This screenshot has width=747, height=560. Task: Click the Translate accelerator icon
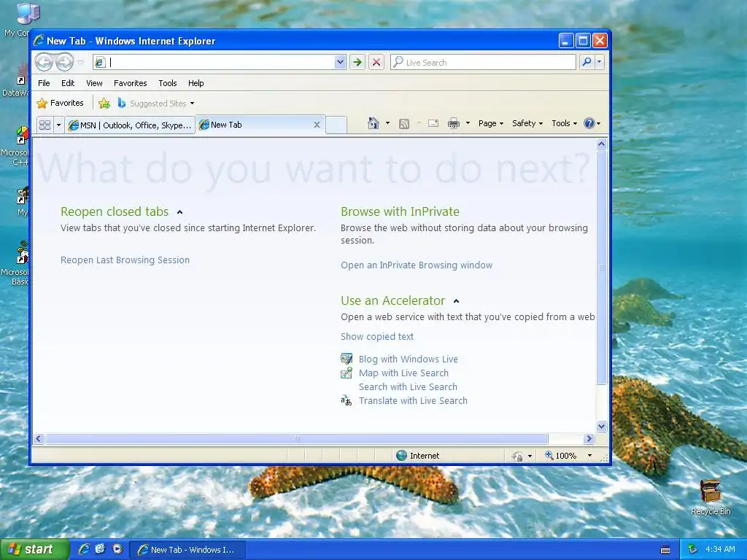(x=347, y=400)
